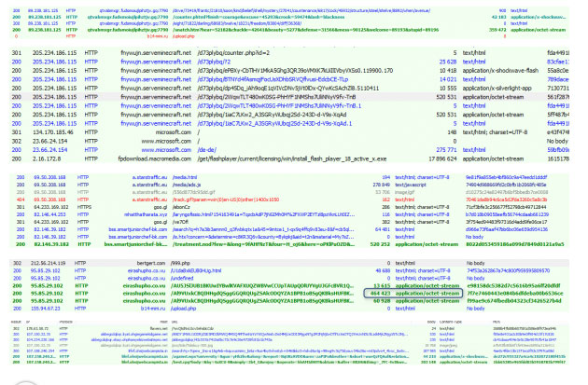Select No body in the www.microsoft.com 302 row
Screen dimensions: 588x385
557,141
